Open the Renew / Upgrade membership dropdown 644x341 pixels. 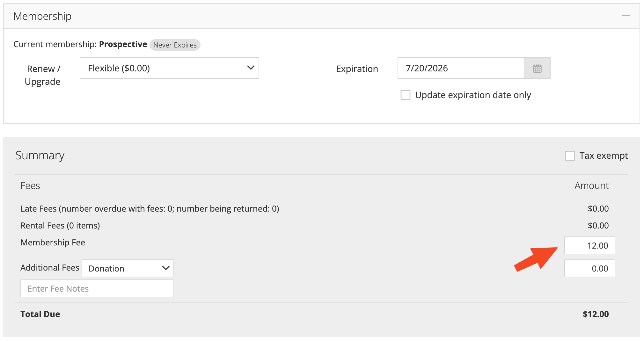click(x=169, y=68)
